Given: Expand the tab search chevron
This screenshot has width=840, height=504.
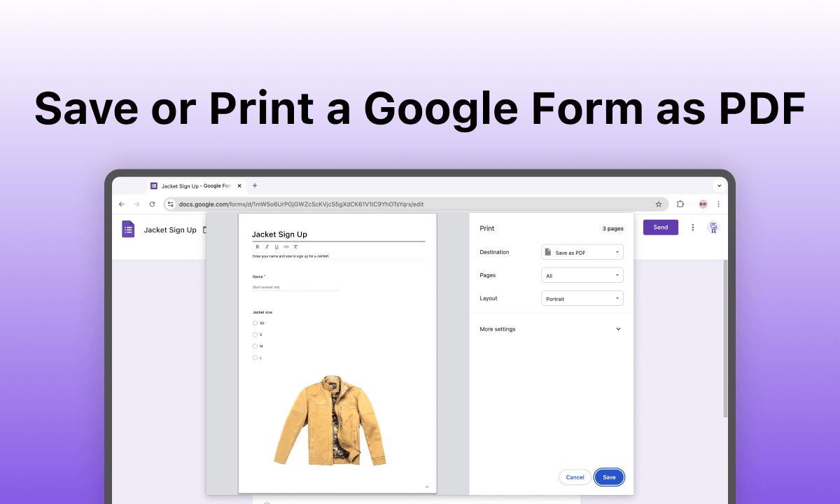Looking at the screenshot, I should [719, 186].
